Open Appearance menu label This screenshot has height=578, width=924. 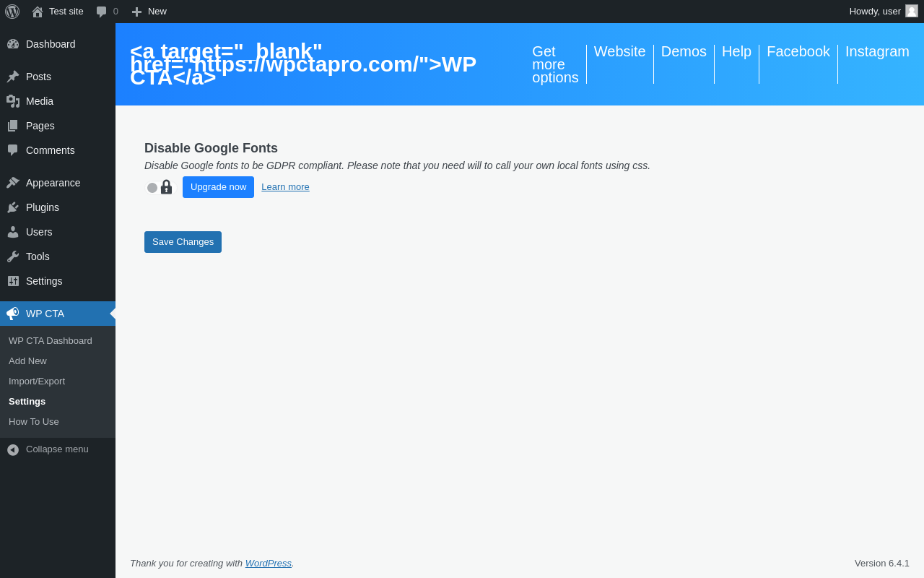point(53,183)
